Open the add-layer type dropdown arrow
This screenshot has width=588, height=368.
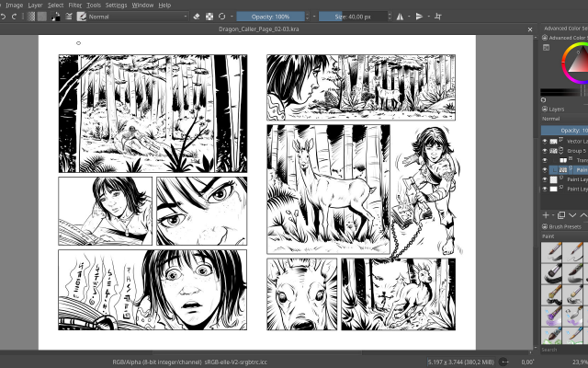pos(553,214)
